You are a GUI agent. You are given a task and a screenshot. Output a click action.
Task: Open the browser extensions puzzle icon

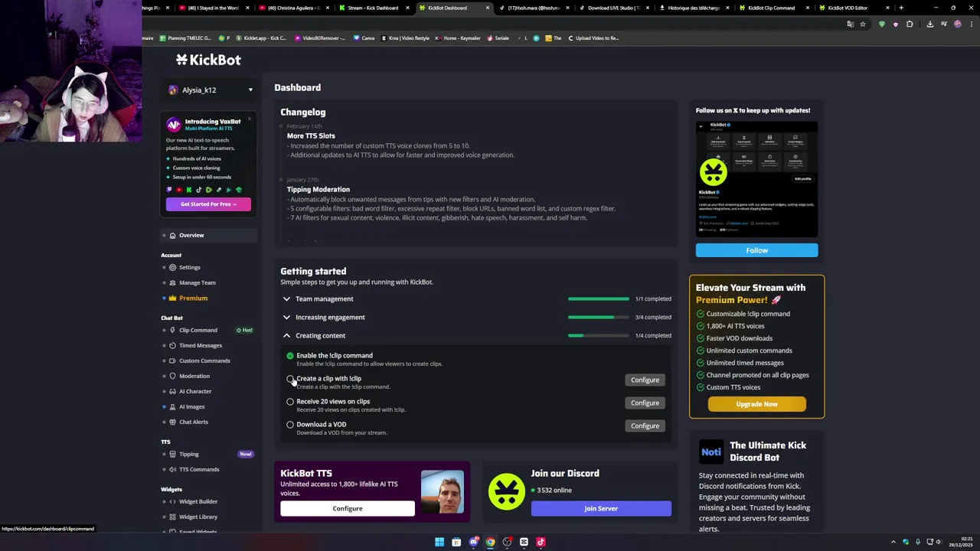tap(910, 24)
